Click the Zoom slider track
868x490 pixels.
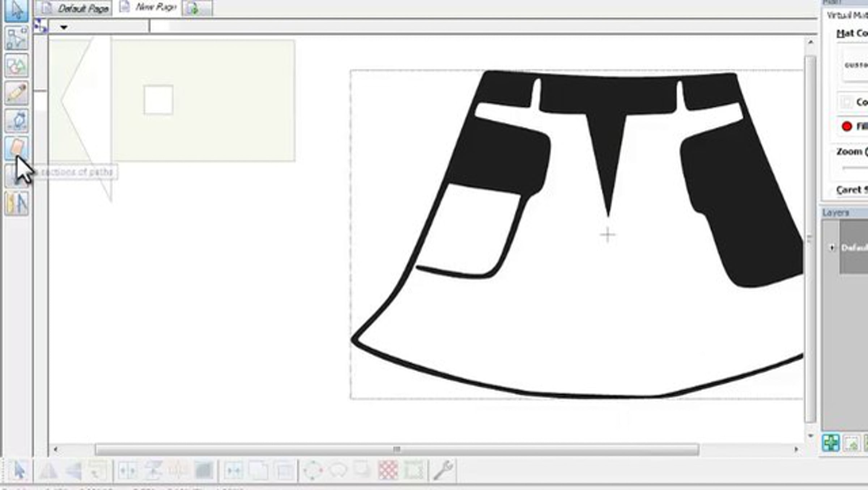click(x=855, y=168)
